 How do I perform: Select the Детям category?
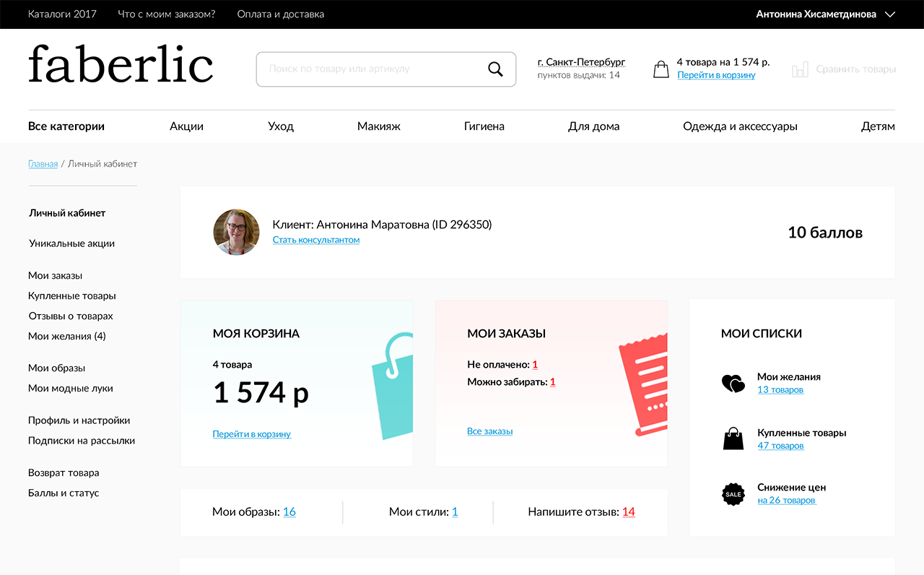(x=878, y=126)
